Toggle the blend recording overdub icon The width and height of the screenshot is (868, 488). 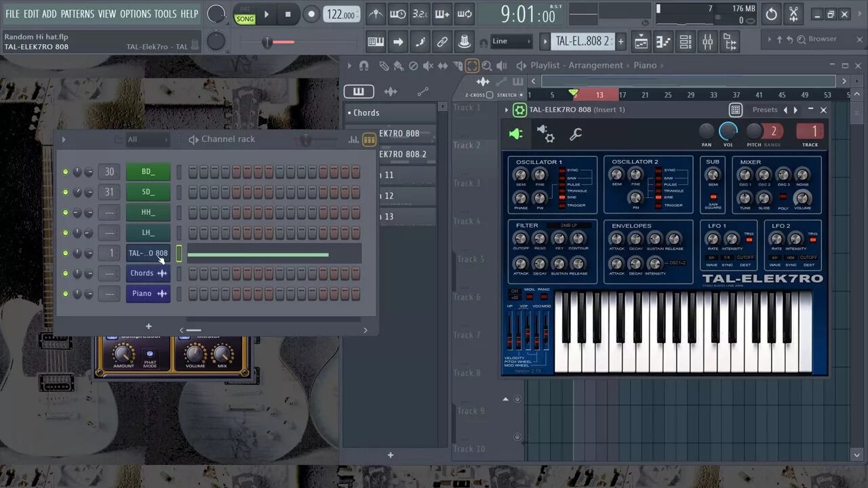point(442,14)
